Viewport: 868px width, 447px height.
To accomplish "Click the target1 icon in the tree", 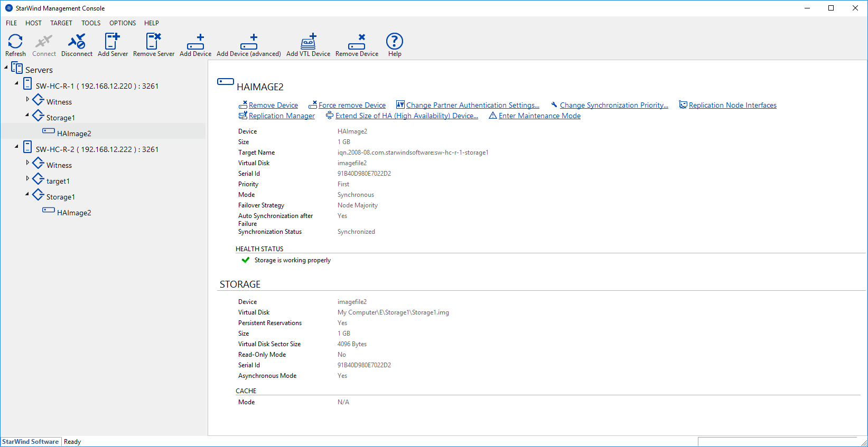I will coord(38,179).
